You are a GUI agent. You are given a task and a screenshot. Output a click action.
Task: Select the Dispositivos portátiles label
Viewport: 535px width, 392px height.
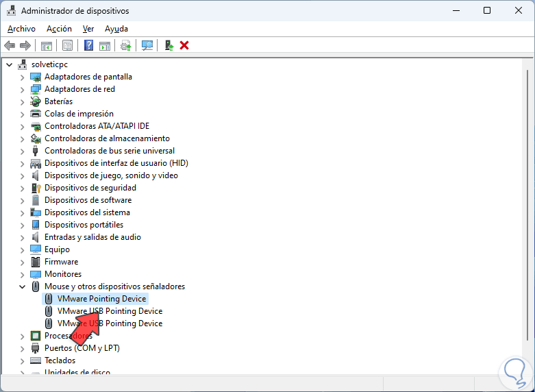tap(84, 225)
